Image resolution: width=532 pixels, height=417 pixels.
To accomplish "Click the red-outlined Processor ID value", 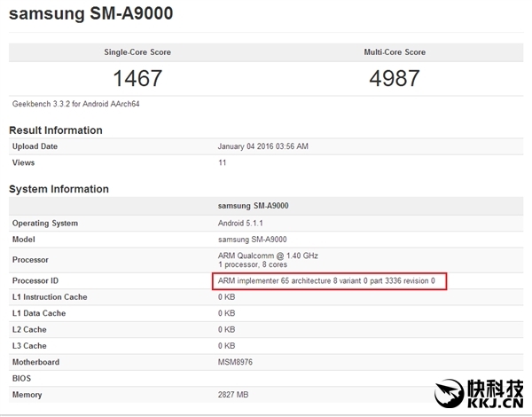I will click(x=326, y=281).
